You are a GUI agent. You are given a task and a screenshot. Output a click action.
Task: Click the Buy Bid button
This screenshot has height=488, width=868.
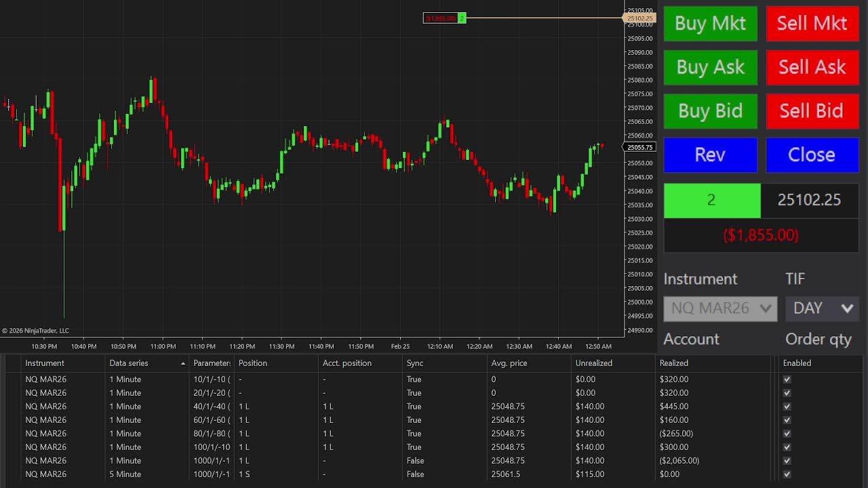click(x=710, y=111)
